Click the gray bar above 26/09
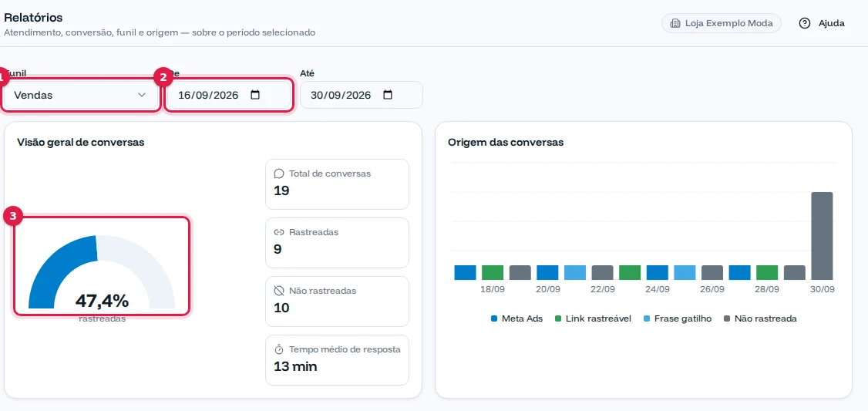The width and height of the screenshot is (868, 411). [712, 272]
